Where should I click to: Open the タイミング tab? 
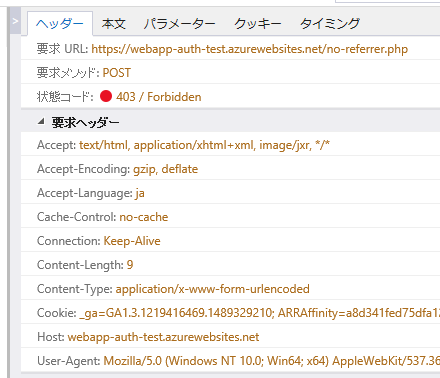pos(330,24)
